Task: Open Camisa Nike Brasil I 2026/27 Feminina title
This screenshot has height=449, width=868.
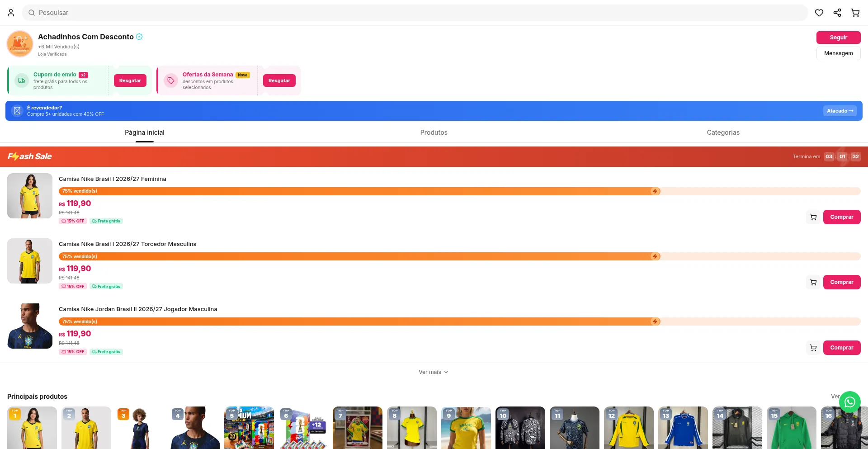Action: (x=113, y=179)
